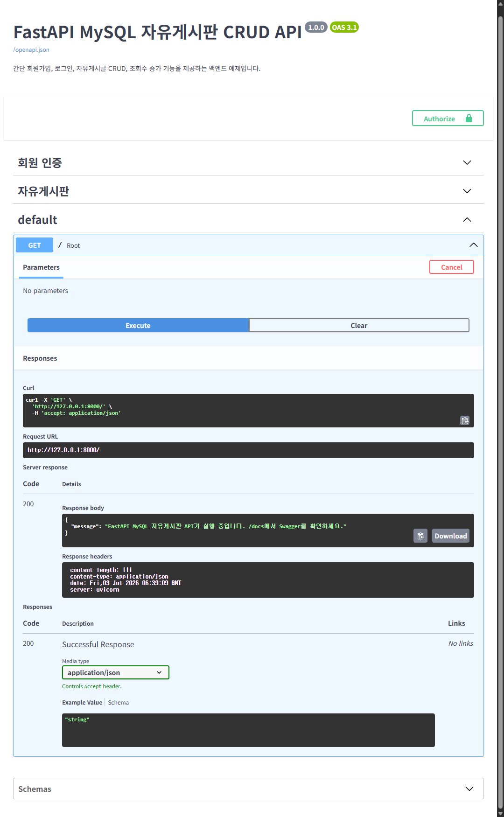This screenshot has width=504, height=817.
Task: Open the /openapi.json link
Action: tap(31, 50)
